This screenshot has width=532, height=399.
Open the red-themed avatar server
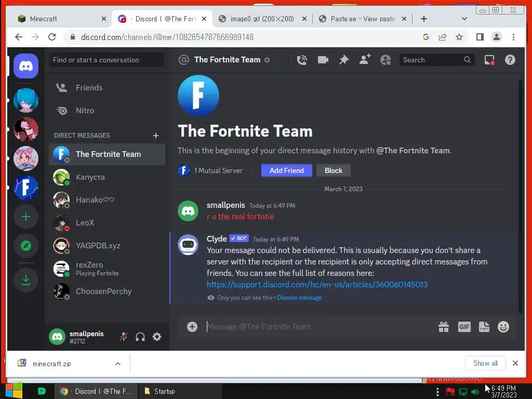26,129
